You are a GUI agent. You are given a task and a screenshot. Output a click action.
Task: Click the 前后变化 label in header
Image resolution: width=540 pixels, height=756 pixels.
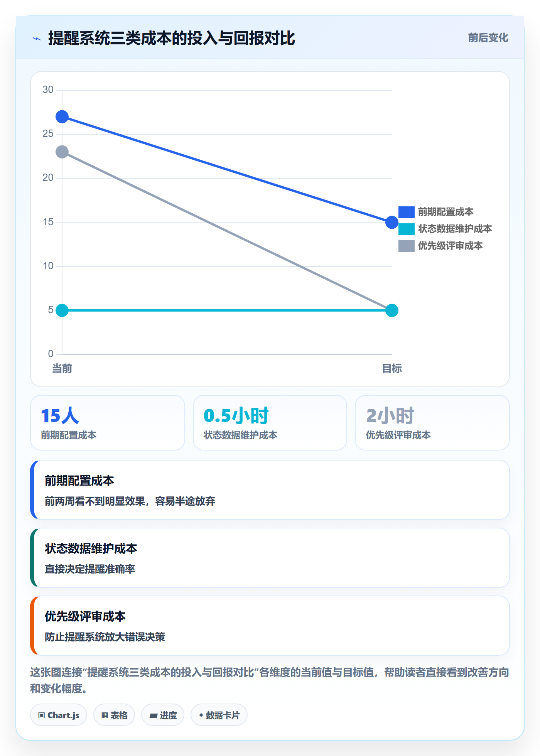click(488, 38)
